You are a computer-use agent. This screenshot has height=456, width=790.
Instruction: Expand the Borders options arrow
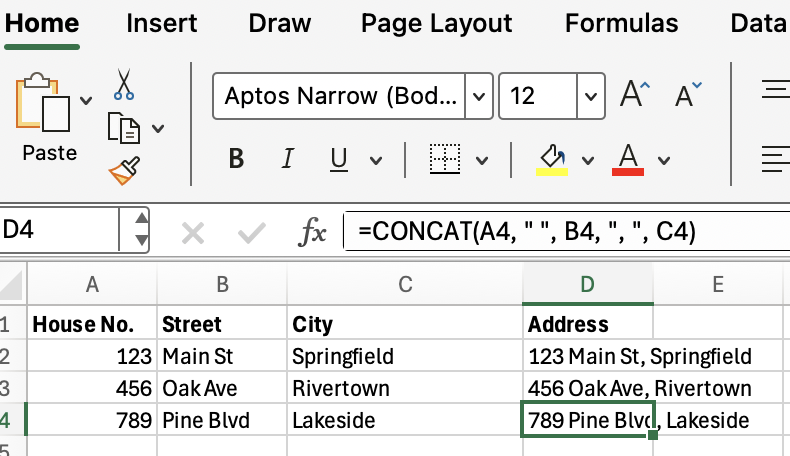point(482,161)
